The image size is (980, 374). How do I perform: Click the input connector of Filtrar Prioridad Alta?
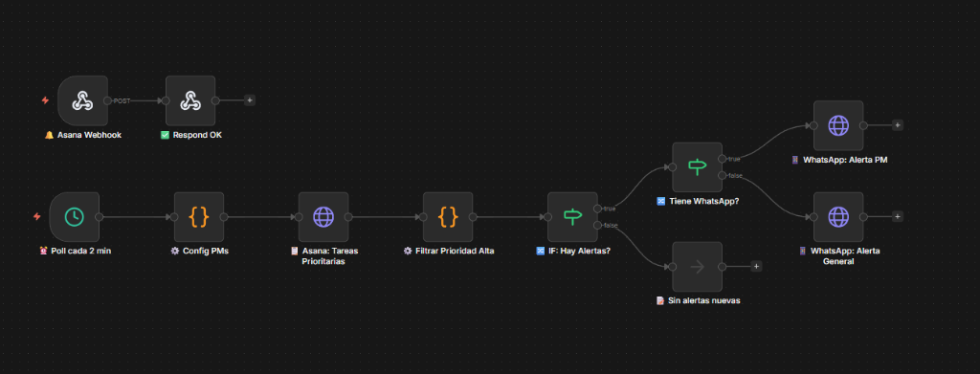click(x=423, y=217)
